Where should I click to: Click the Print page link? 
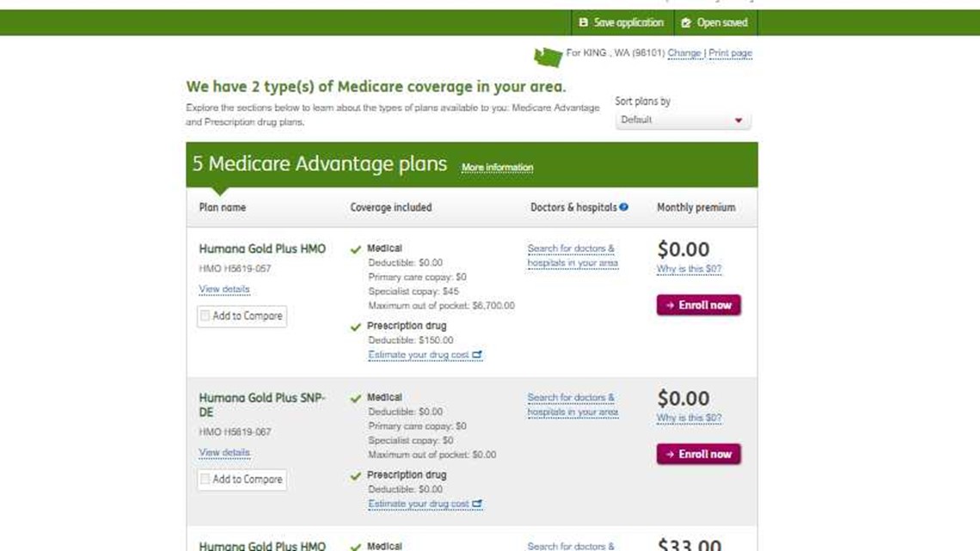[x=729, y=52]
